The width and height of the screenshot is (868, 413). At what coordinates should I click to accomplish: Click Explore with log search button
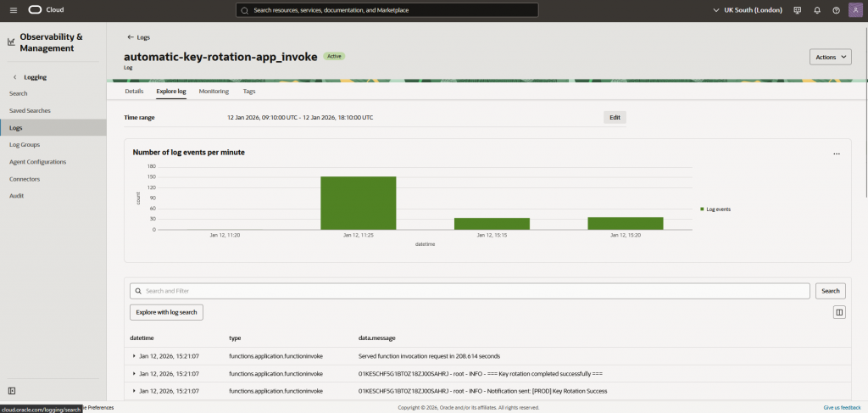166,312
